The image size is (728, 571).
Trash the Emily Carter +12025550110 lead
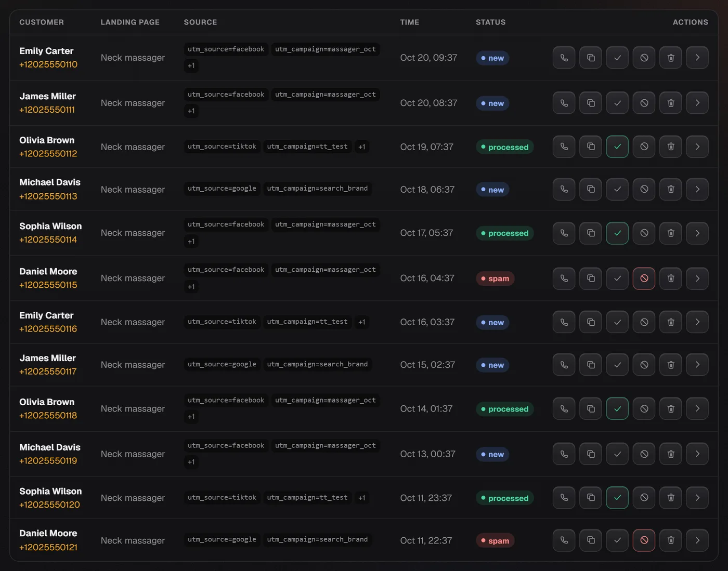click(671, 58)
